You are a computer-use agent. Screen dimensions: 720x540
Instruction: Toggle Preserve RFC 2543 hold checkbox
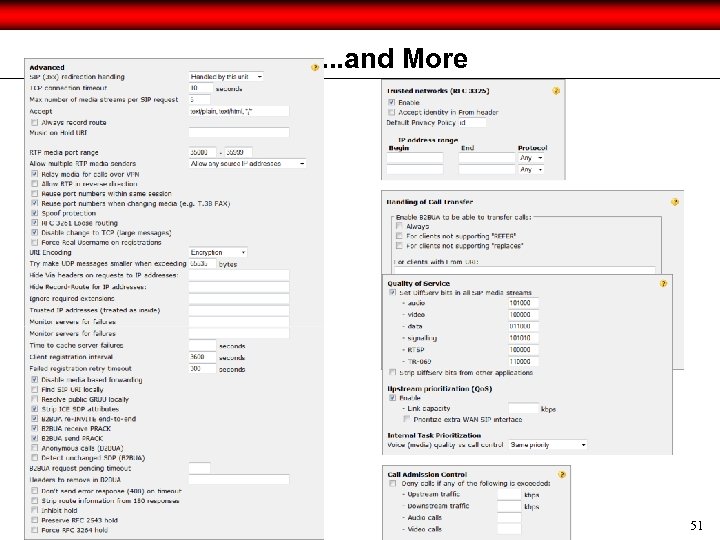click(x=34, y=520)
